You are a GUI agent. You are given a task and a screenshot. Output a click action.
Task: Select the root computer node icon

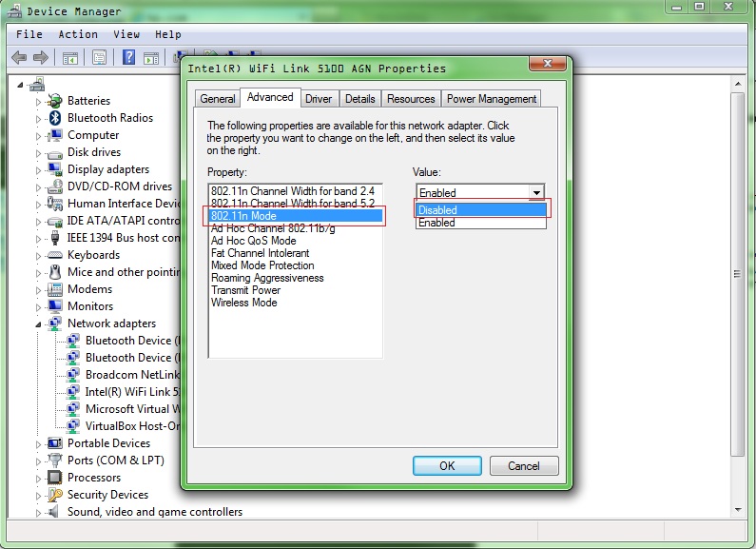[x=37, y=85]
